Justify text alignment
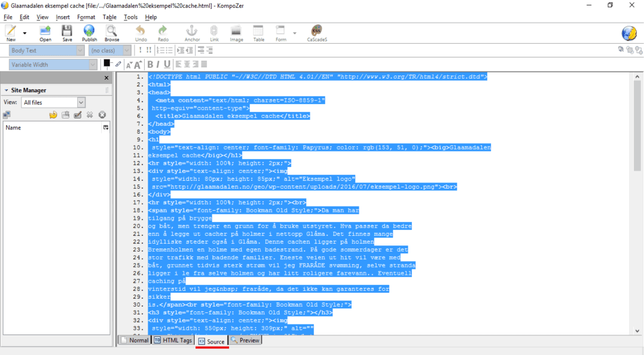644x355 pixels. pos(204,64)
